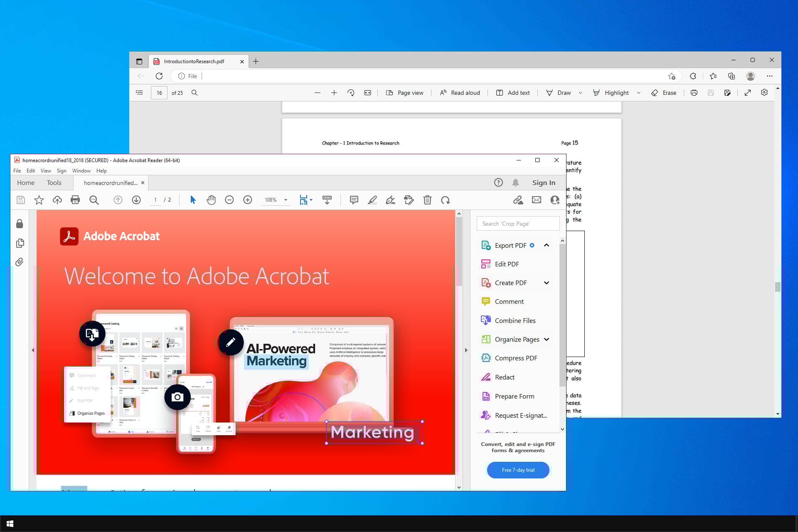Click Read aloud in Edge PDF toolbar
Image resolution: width=798 pixels, height=532 pixels.
[x=460, y=93]
